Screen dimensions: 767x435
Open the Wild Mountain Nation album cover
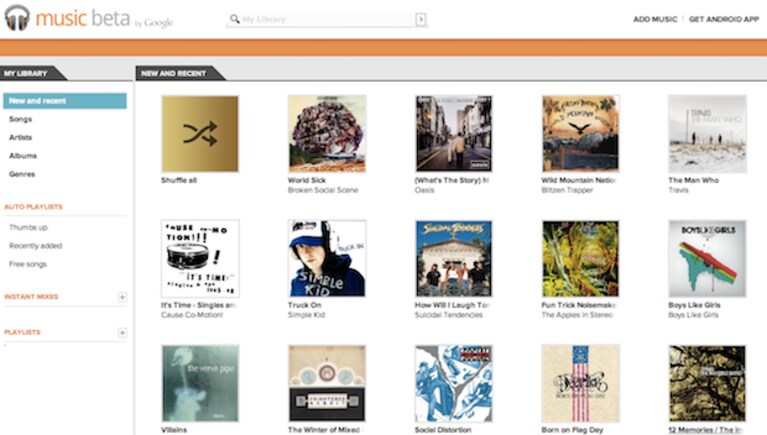[581, 134]
